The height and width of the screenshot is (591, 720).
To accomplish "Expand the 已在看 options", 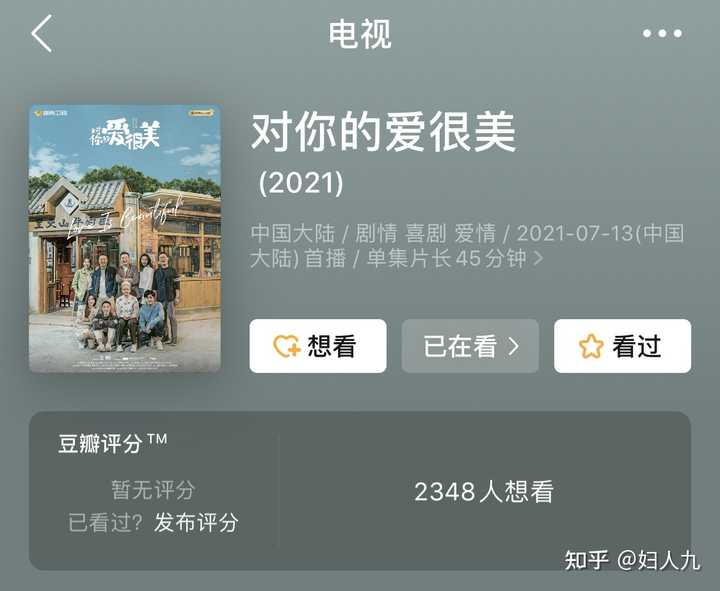I will click(x=470, y=346).
